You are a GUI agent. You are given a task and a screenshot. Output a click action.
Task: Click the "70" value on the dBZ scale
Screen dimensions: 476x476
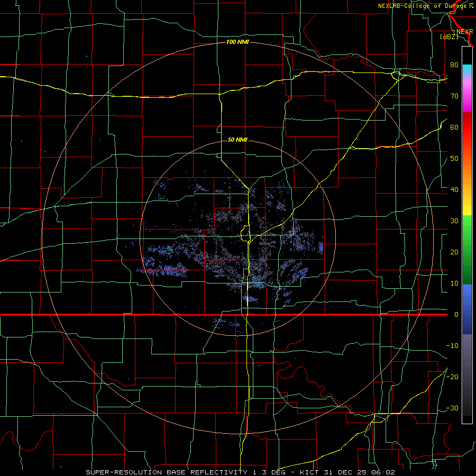pyautogui.click(x=454, y=96)
